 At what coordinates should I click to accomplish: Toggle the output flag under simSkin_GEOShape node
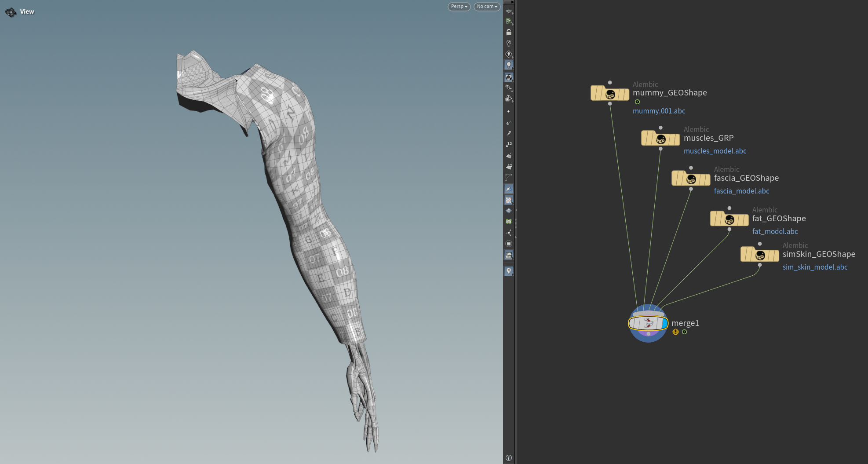click(759, 265)
